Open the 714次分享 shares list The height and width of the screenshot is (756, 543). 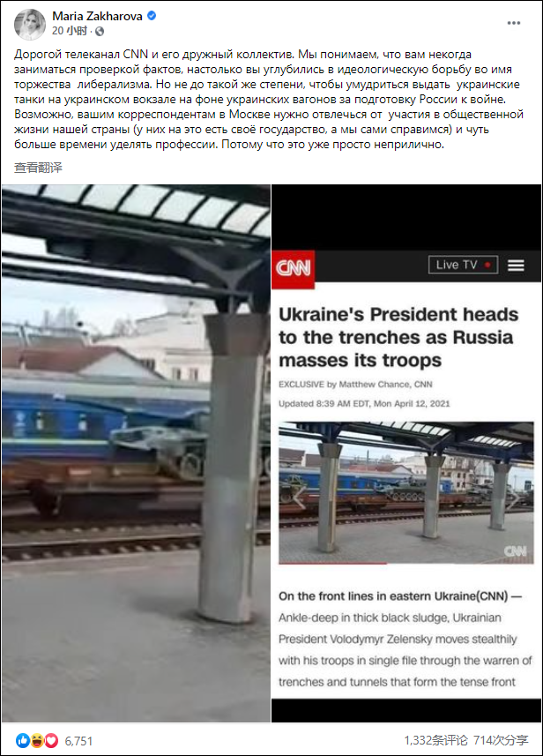tap(501, 740)
